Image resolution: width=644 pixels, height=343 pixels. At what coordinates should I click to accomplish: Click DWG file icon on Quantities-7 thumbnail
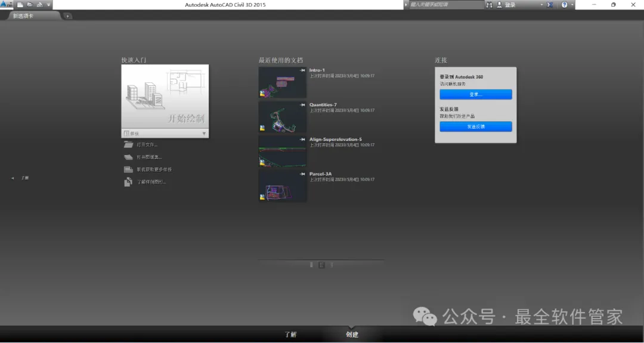pos(262,128)
